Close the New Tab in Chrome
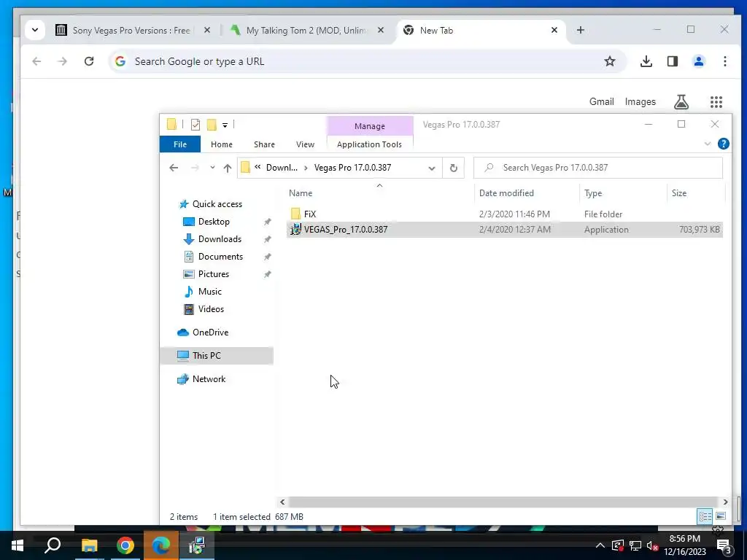 point(554,30)
